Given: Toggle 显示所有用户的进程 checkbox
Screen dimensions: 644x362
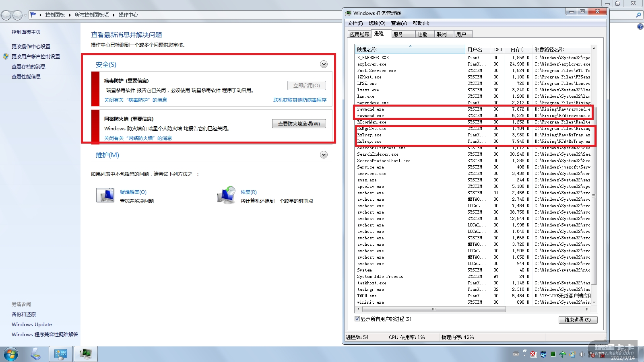Looking at the screenshot, I should (357, 319).
